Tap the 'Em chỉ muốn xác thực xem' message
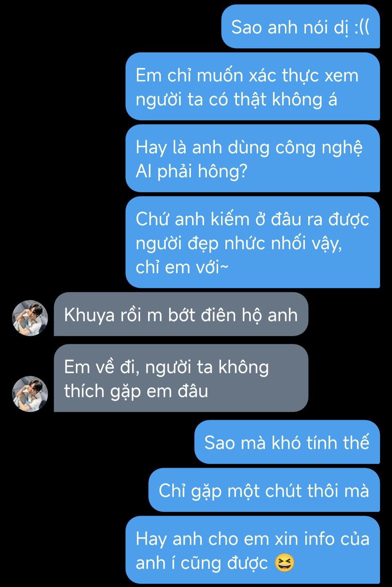 pos(253,86)
